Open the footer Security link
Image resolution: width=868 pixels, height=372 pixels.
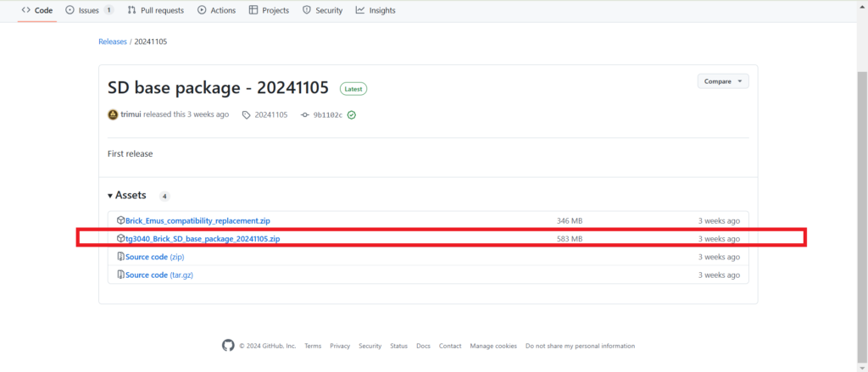tap(370, 346)
